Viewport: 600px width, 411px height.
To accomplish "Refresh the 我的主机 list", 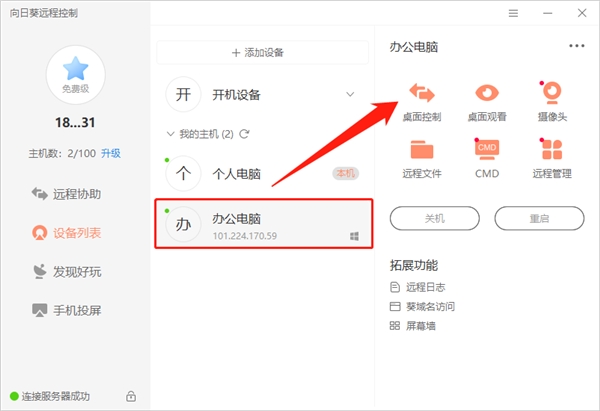I will (x=244, y=134).
